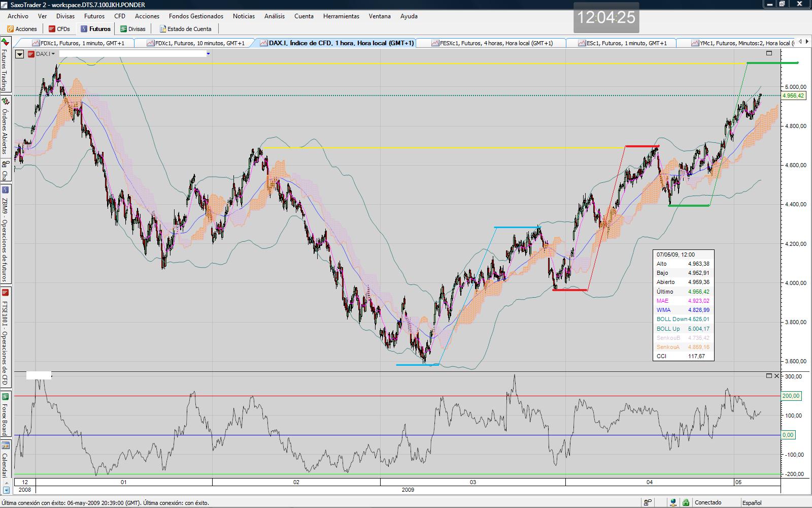This screenshot has width=812, height=508.
Task: Click the green padlock security icon
Action: click(686, 502)
